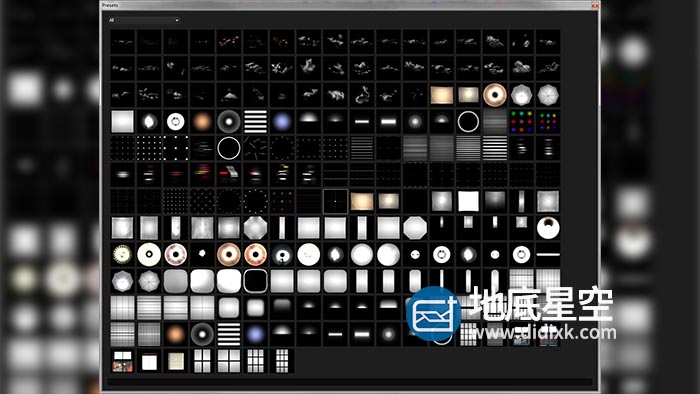This screenshot has height=394, width=700.
Task: Choose the scattered diagonal line streaks preset
Action: (255, 148)
